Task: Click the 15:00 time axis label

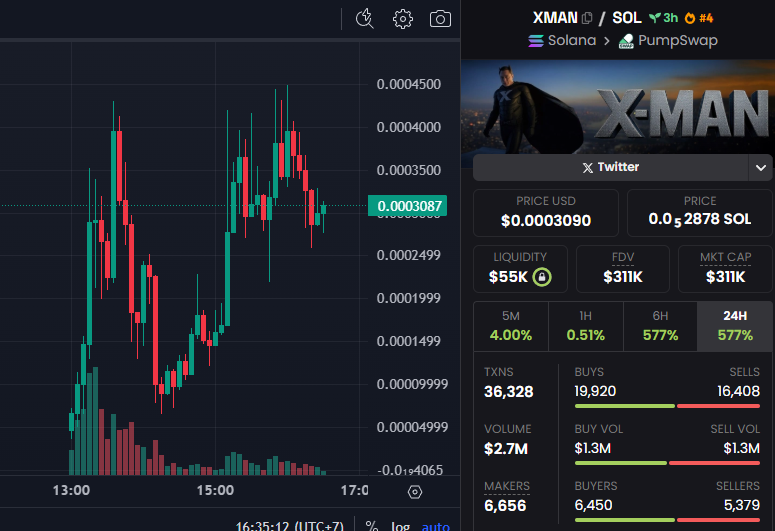Action: (215, 490)
